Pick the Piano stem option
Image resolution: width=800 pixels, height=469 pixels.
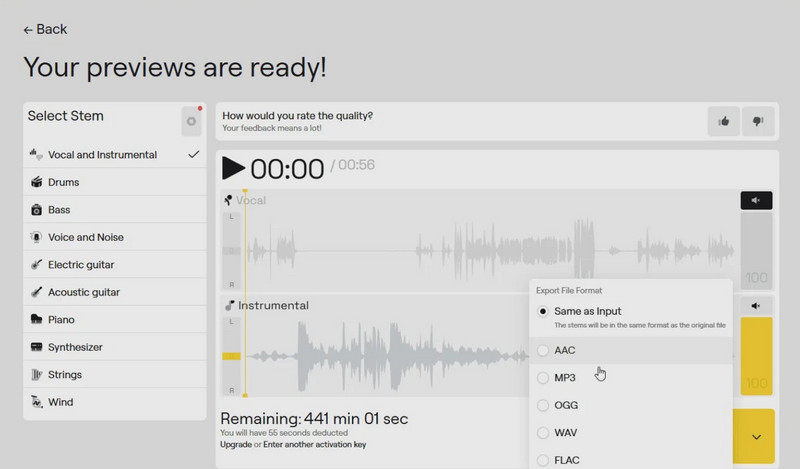click(x=61, y=320)
